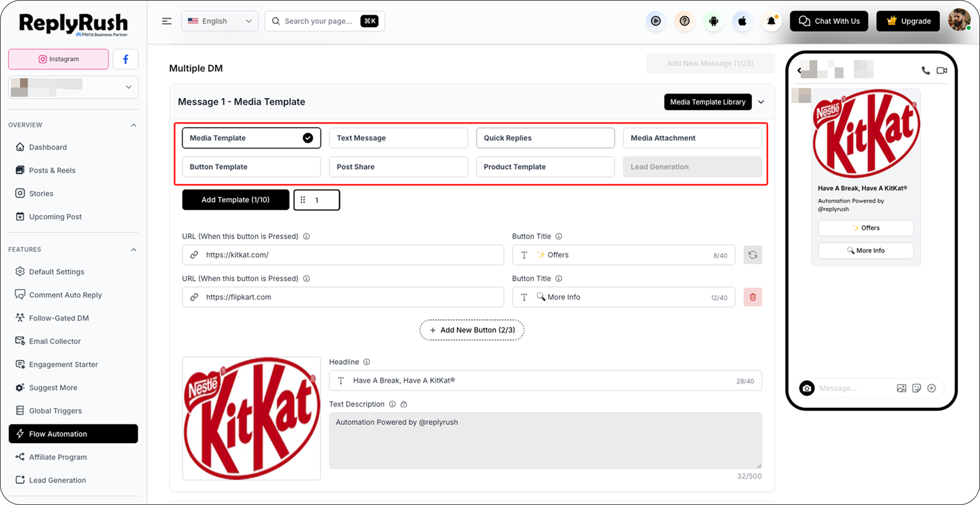The image size is (980, 505).
Task: Open the notifications bell icon
Action: [771, 21]
